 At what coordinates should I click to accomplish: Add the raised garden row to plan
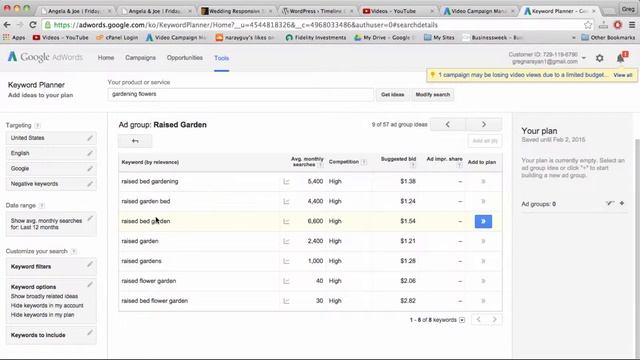click(x=483, y=241)
